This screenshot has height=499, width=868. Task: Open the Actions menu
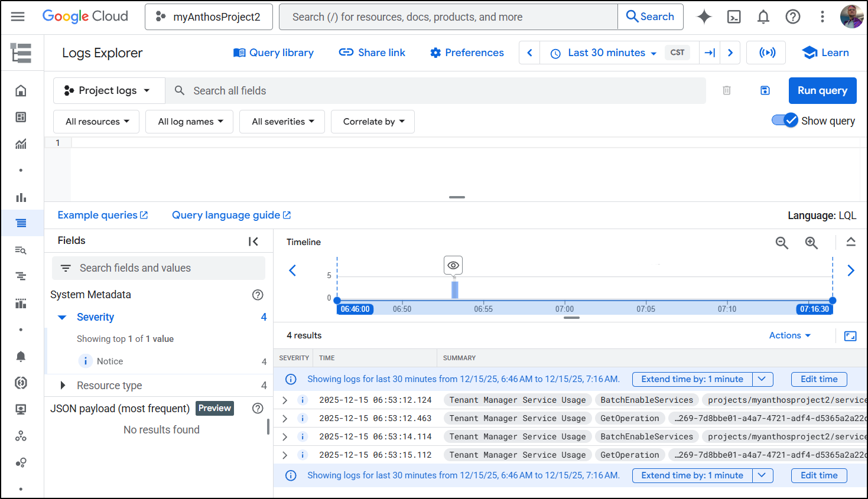pyautogui.click(x=789, y=335)
